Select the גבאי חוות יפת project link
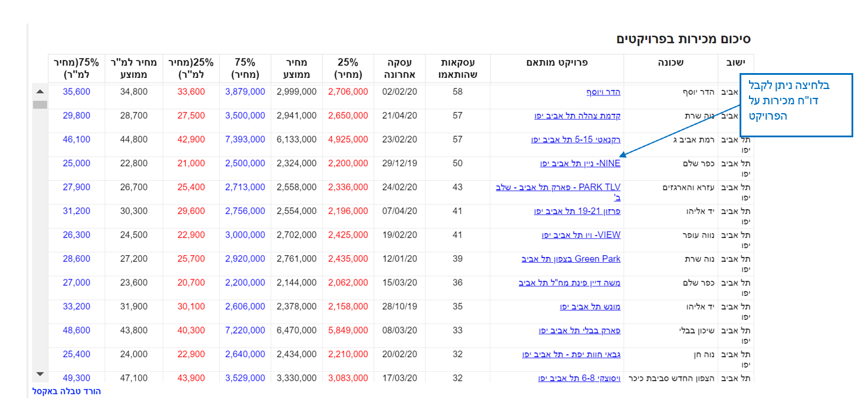This screenshot has height=419, width=868. pos(571,355)
